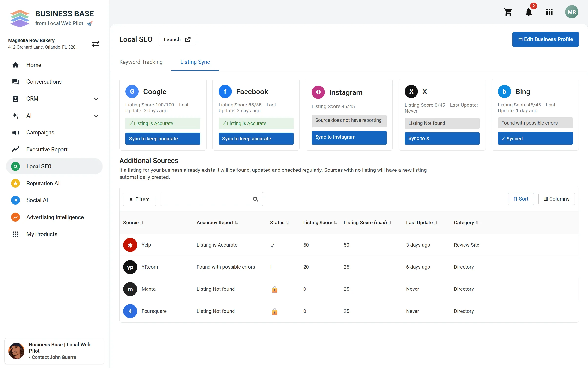
Task: Open Reputation AI in sidebar
Action: (54, 183)
